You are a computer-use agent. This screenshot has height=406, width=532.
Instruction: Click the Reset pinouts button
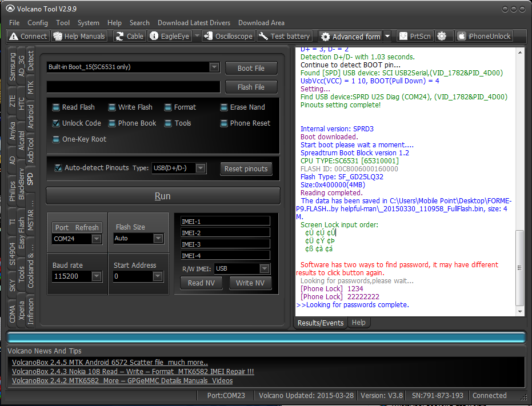246,169
